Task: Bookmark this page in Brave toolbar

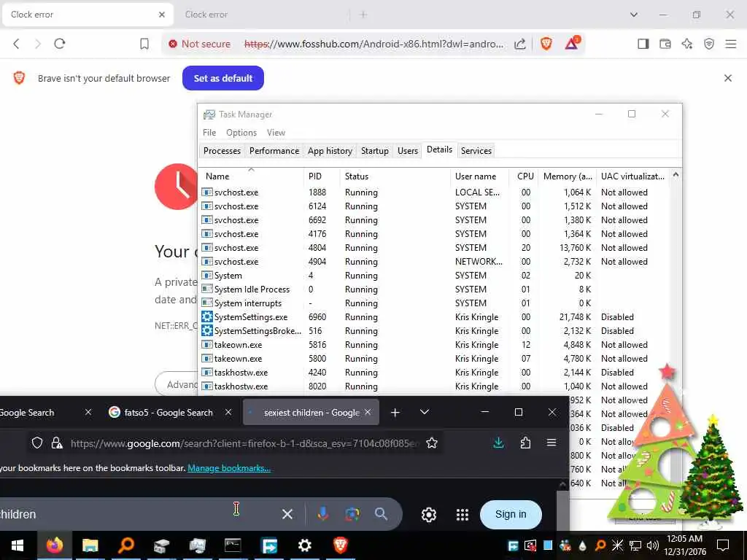Action: (144, 44)
